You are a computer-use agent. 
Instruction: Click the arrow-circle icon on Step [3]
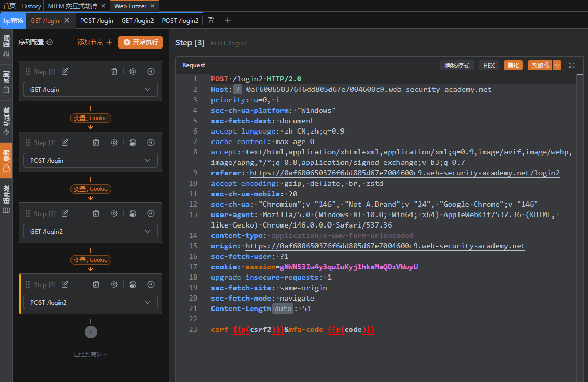pos(151,284)
